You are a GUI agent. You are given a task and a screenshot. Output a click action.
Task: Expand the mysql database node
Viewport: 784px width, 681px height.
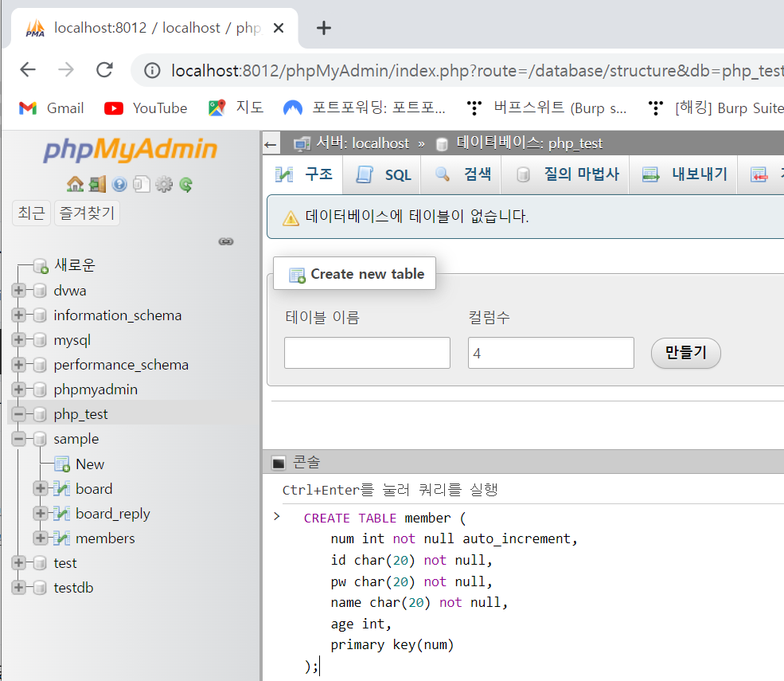pyautogui.click(x=18, y=340)
